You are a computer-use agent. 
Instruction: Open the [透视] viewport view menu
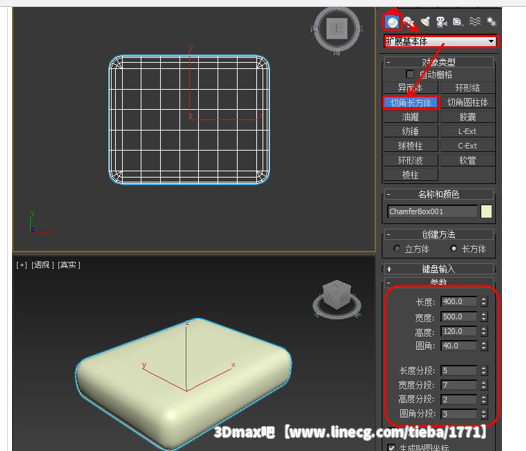click(x=42, y=265)
